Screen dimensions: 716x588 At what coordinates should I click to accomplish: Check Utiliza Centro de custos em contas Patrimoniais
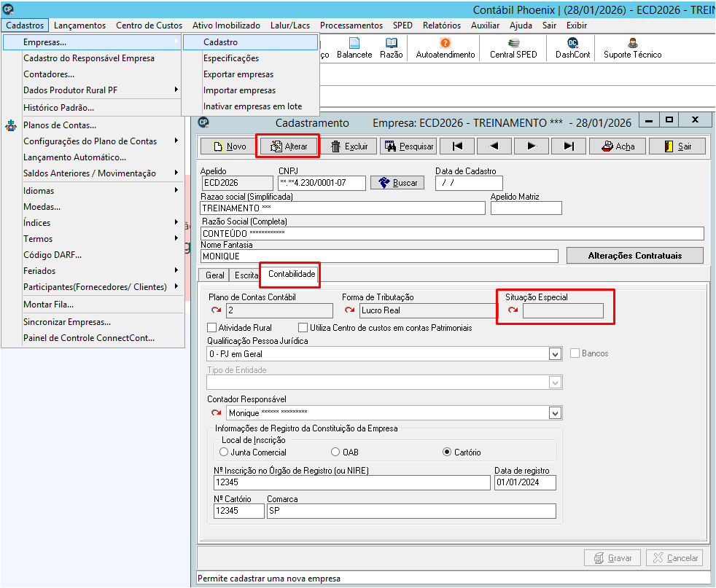303,328
